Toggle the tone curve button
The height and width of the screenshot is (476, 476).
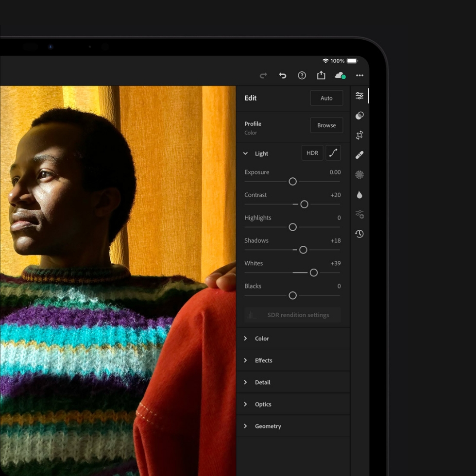pyautogui.click(x=333, y=153)
